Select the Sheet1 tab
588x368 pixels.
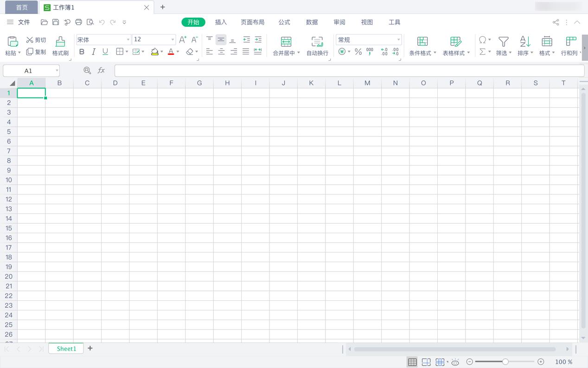[x=66, y=349]
